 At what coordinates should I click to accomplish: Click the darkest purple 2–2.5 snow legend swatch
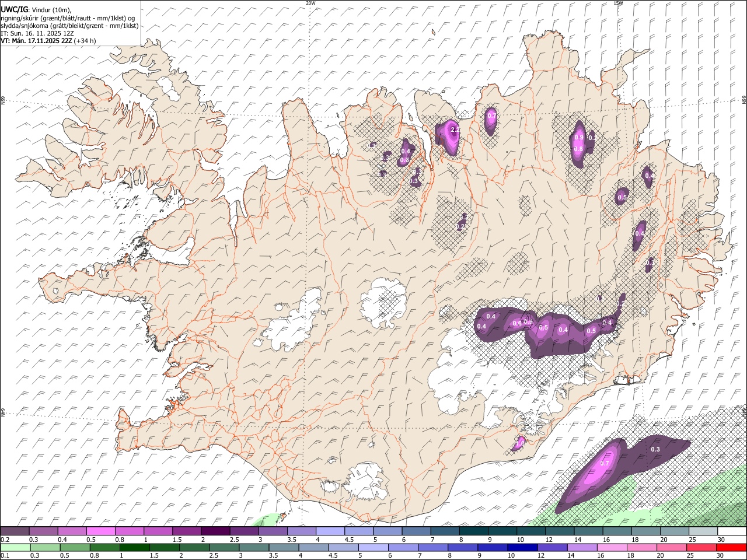[x=215, y=531]
